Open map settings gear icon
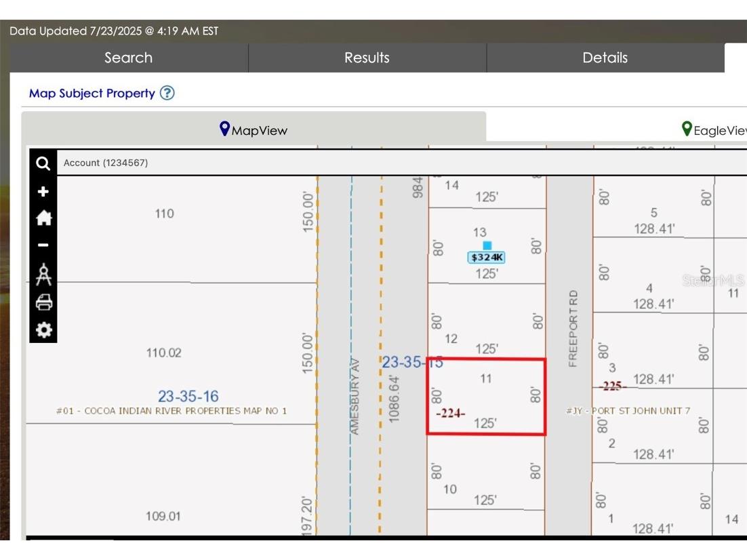Screen dimensions: 747x560 click(43, 330)
